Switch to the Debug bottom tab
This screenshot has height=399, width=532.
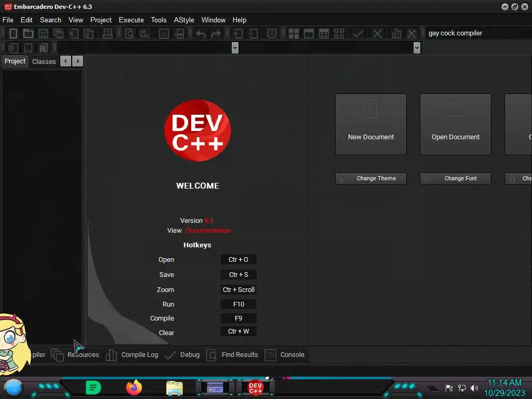182,354
